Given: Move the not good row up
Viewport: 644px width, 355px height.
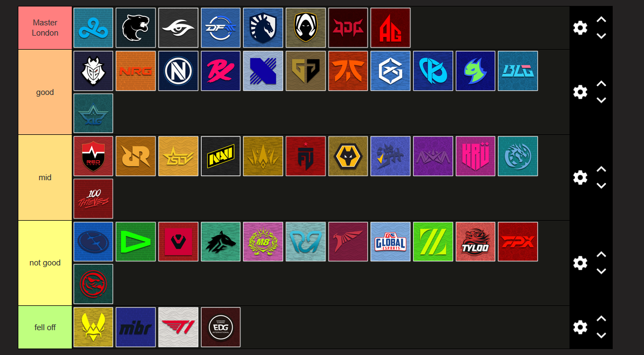Looking at the screenshot, I should [601, 255].
